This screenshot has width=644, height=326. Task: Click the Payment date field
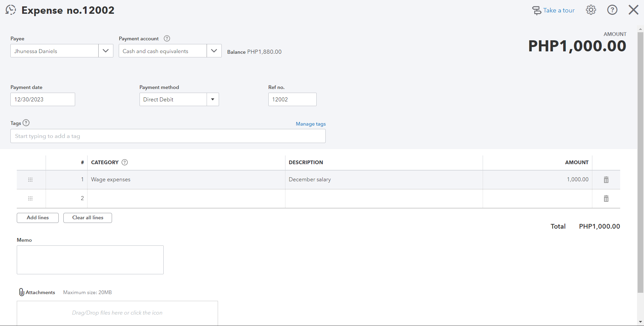click(x=43, y=99)
